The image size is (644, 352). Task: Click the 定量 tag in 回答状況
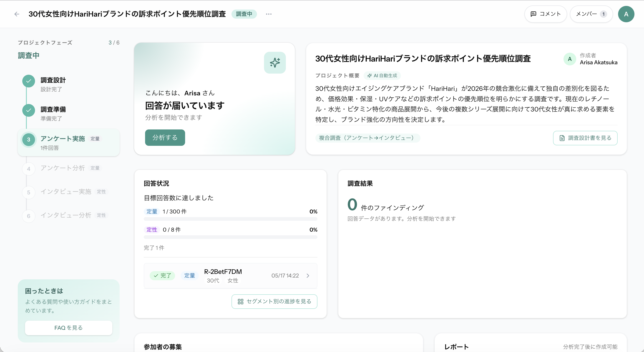tap(152, 211)
